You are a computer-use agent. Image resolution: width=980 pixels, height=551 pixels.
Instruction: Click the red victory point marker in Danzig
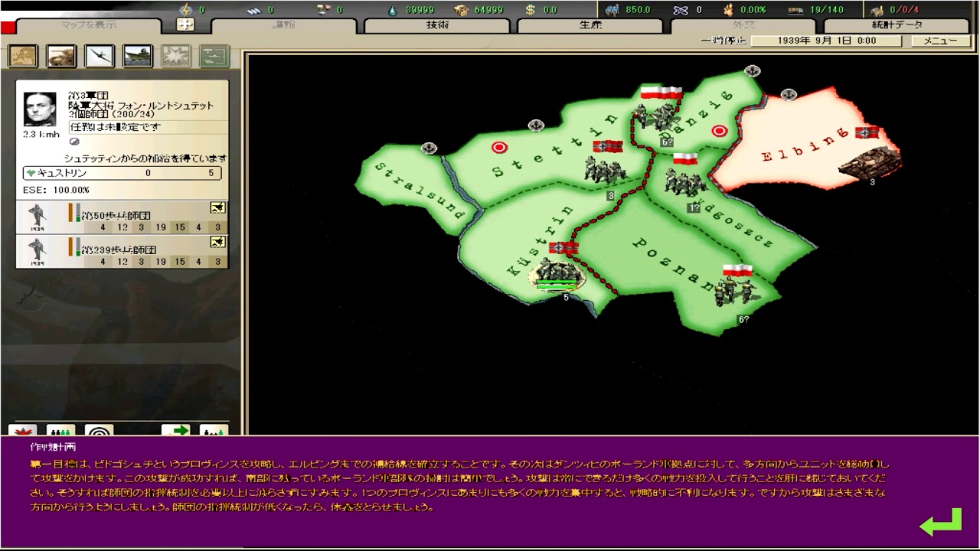[x=718, y=131]
